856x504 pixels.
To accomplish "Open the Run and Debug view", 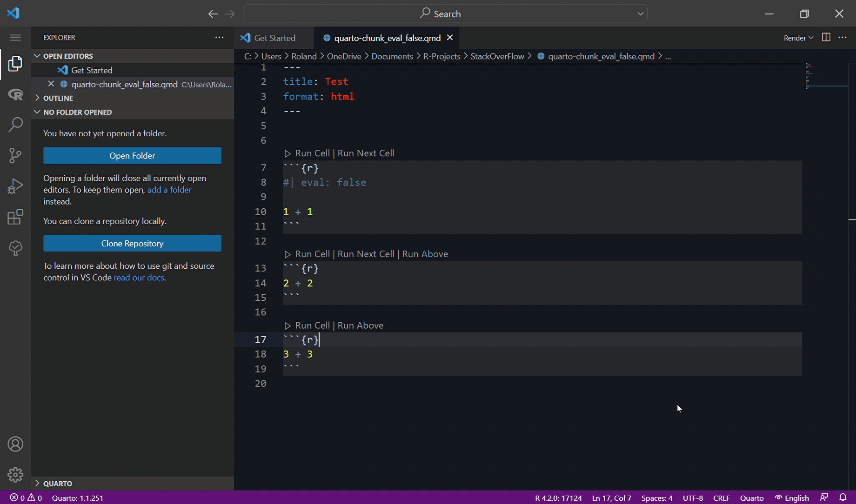I will coord(15,186).
